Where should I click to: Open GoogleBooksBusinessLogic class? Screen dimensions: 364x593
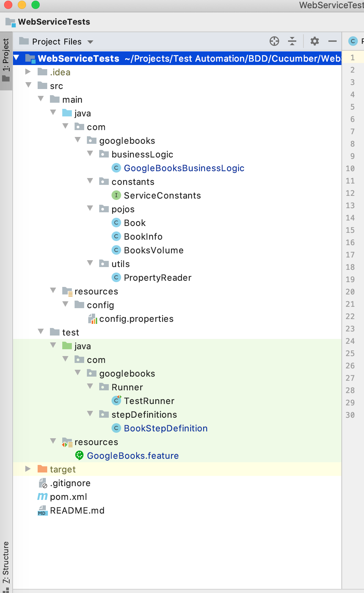coord(184,168)
